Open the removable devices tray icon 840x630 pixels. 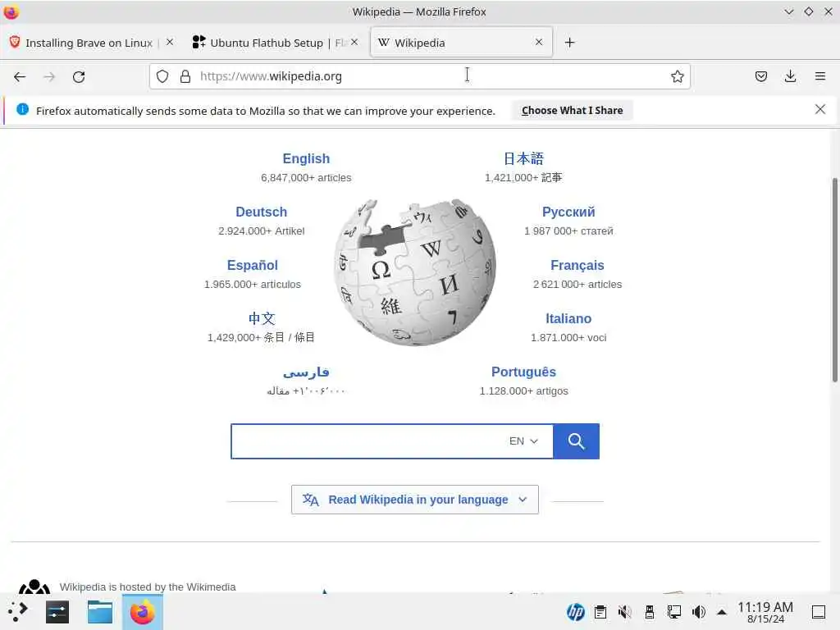pos(650,612)
